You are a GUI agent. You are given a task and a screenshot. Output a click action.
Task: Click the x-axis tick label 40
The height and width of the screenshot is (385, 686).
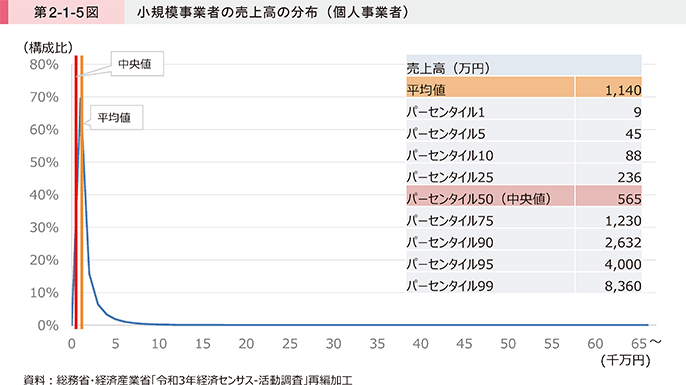tap(421, 344)
